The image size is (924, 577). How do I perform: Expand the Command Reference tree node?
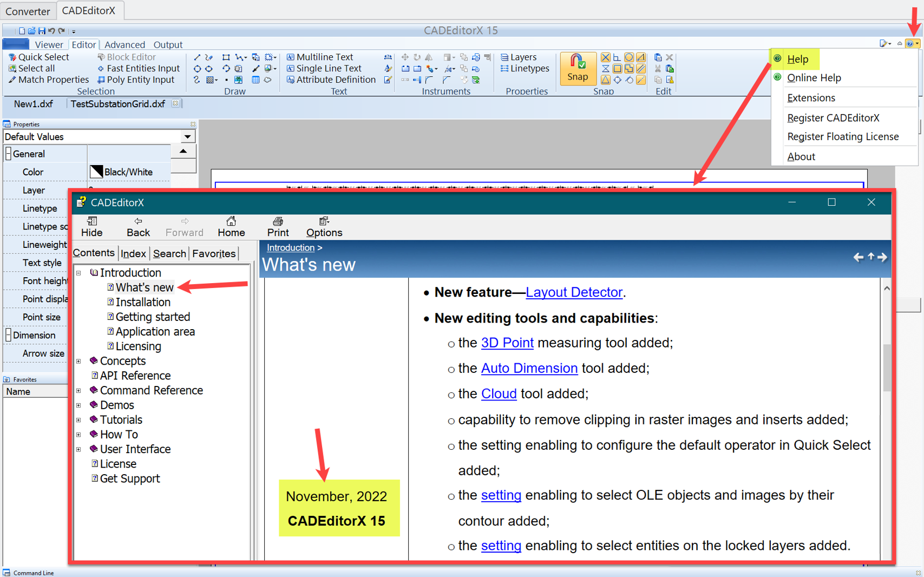[79, 390]
